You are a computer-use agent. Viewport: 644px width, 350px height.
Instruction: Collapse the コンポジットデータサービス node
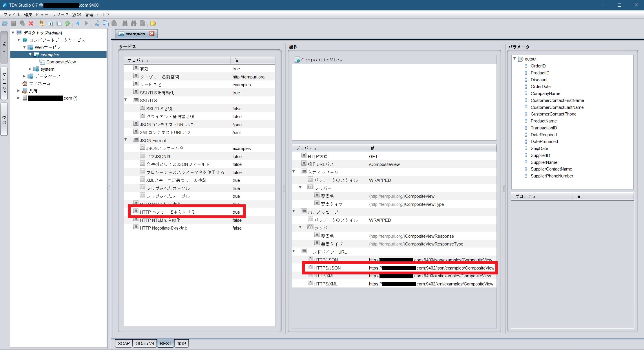(19, 40)
